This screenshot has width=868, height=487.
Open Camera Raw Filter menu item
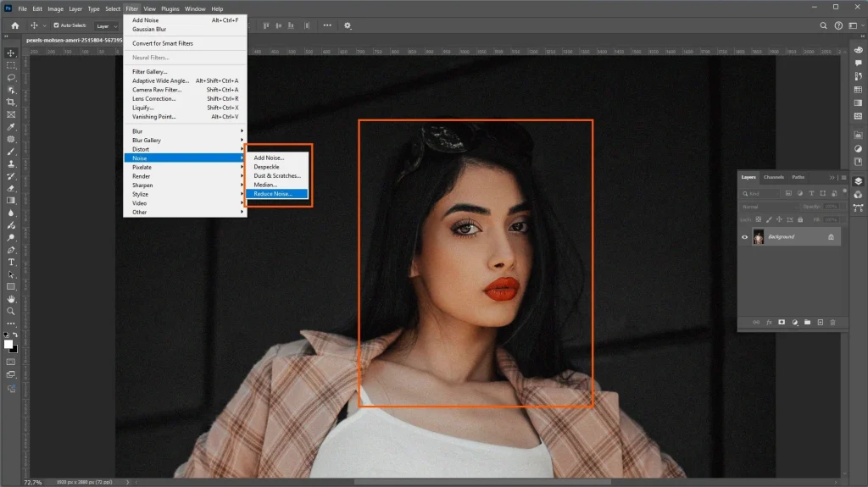tap(185, 90)
